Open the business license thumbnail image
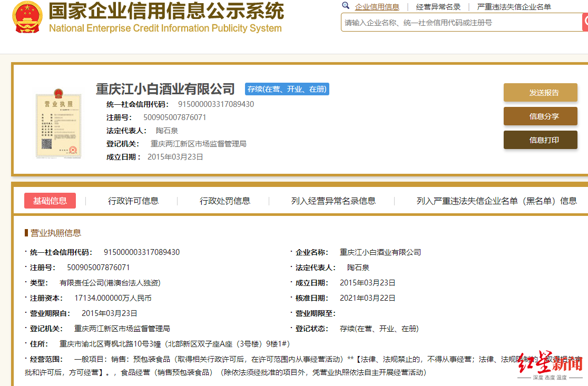588x386 pixels. [58, 124]
